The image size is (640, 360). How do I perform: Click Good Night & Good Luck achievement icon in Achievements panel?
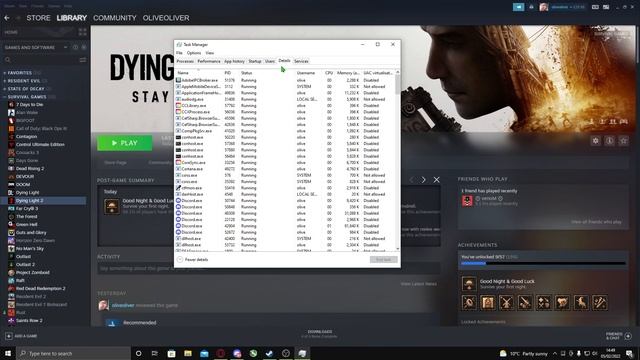point(469,283)
